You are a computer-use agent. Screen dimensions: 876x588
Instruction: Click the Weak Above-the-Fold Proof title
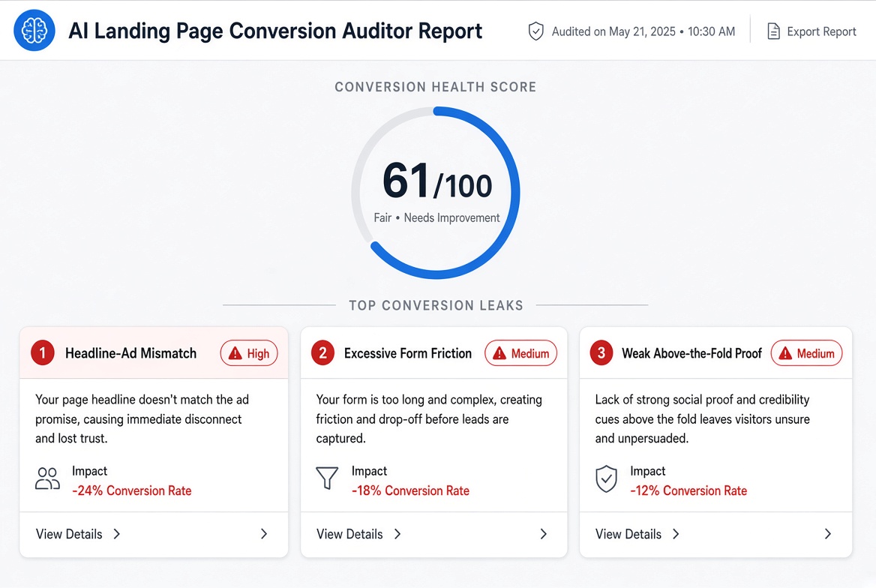click(x=691, y=353)
